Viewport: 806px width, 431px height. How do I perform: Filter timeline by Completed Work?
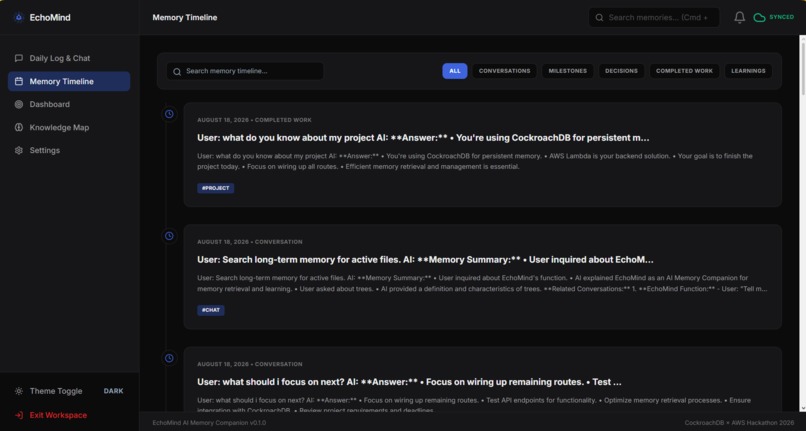(684, 71)
